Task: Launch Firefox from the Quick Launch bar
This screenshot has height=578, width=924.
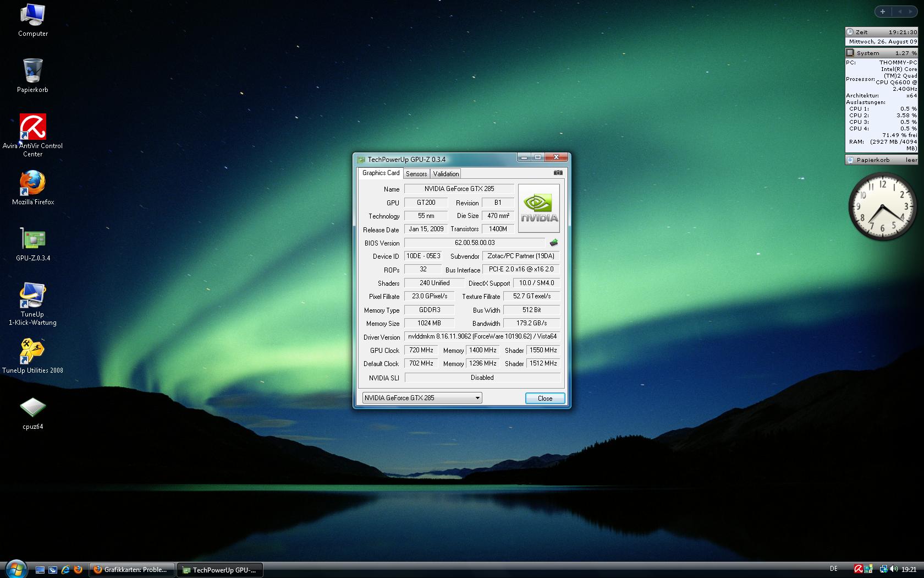Action: click(x=78, y=570)
